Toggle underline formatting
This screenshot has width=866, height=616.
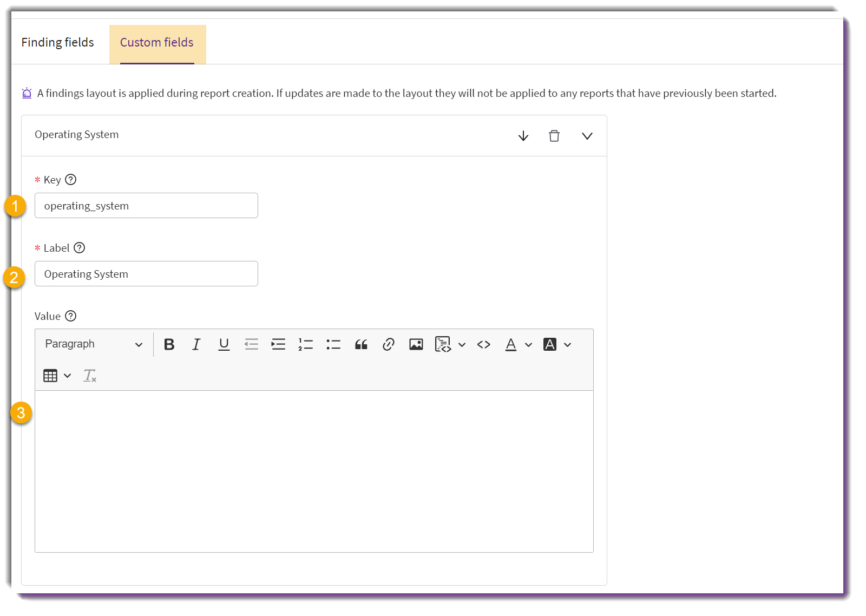pyautogui.click(x=224, y=344)
